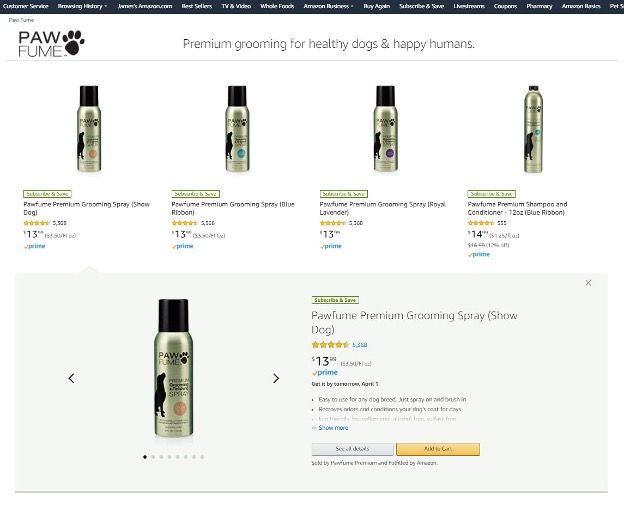This screenshot has width=624, height=512.
Task: Click prime badge under Show Dog spray
Action: coord(34,246)
